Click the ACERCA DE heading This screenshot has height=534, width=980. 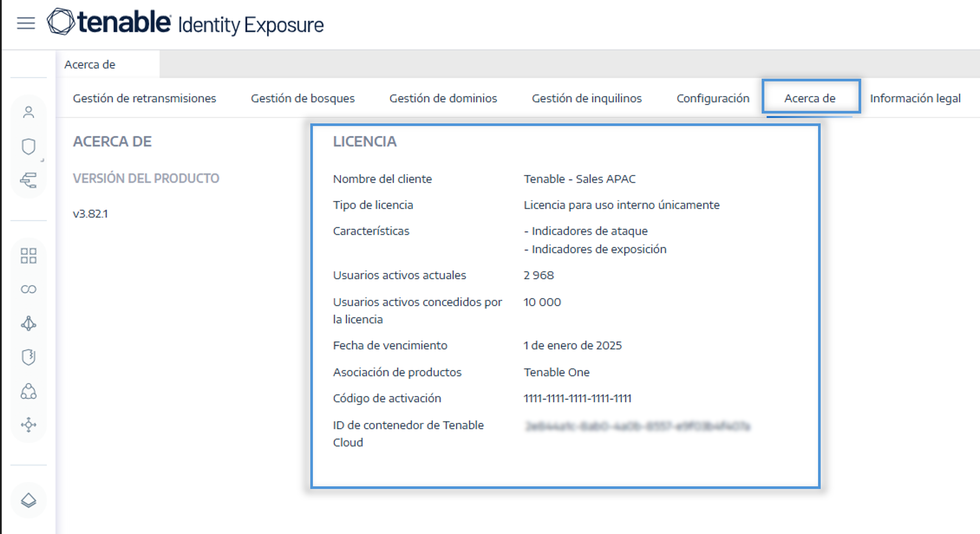coord(112,141)
